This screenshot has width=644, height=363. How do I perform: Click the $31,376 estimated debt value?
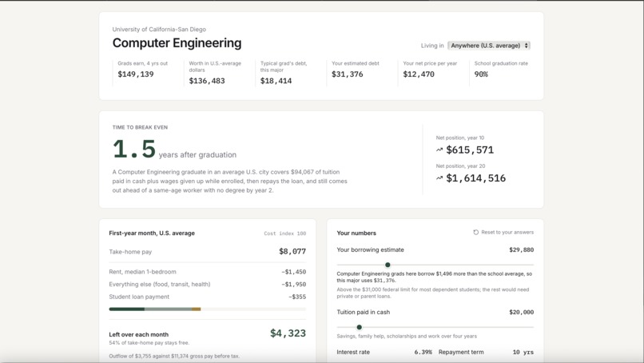pyautogui.click(x=347, y=74)
